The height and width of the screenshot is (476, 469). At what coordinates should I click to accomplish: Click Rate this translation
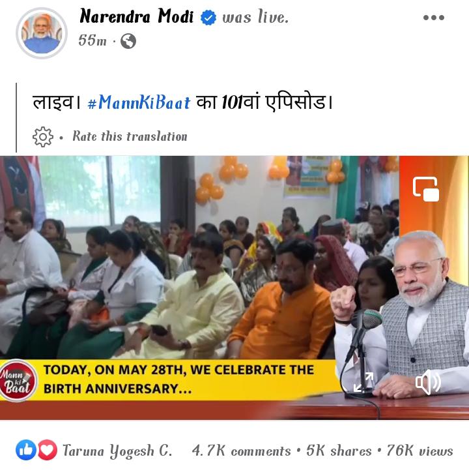(x=130, y=136)
